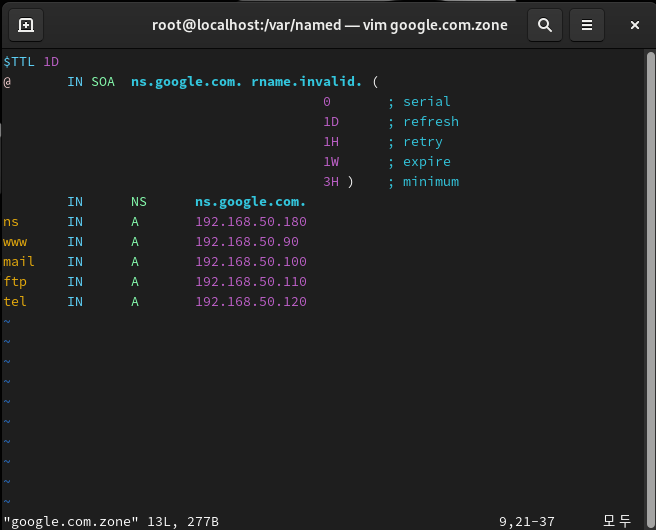Image resolution: width=656 pixels, height=530 pixels.
Task: Click 'ns.google.com.' in the SOA line
Action: click(186, 82)
